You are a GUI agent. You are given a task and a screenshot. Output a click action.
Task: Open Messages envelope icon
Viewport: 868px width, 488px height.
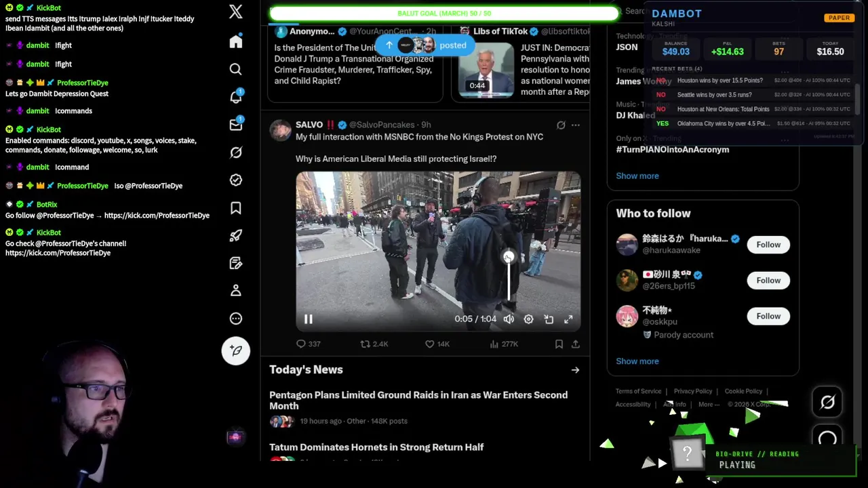(235, 125)
